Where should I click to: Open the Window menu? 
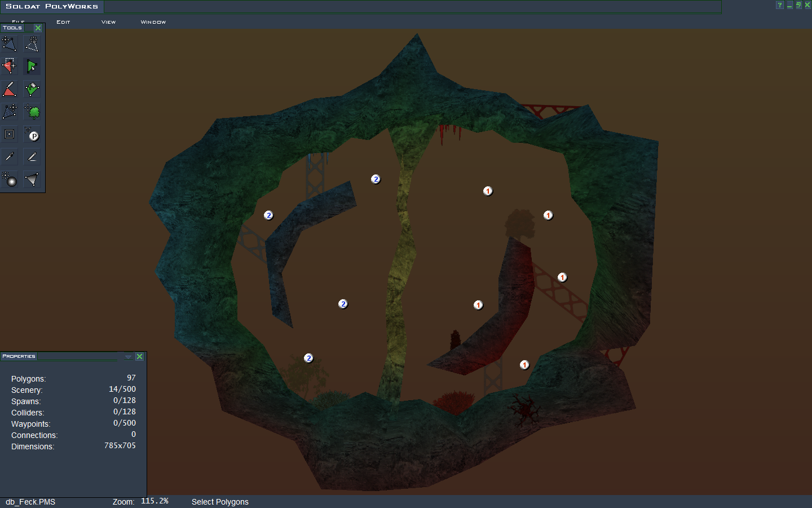(153, 22)
